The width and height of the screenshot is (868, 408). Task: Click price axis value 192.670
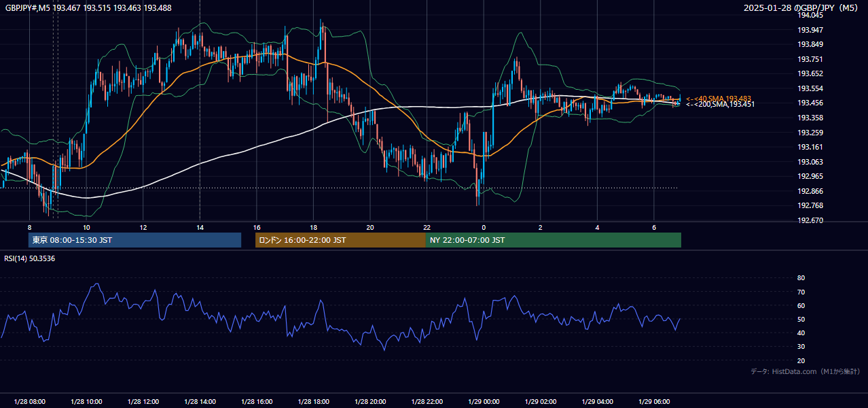810,220
